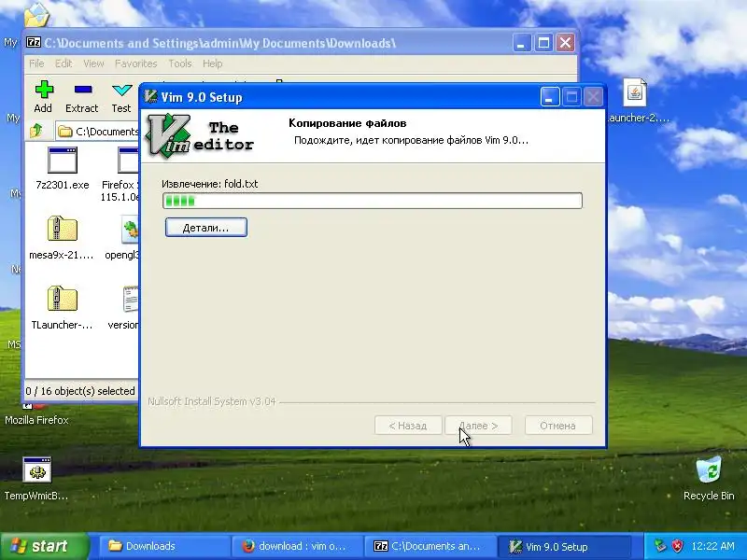Click the taskbar clock showing 12:22 AM
This screenshot has width=747, height=560.
(x=712, y=546)
